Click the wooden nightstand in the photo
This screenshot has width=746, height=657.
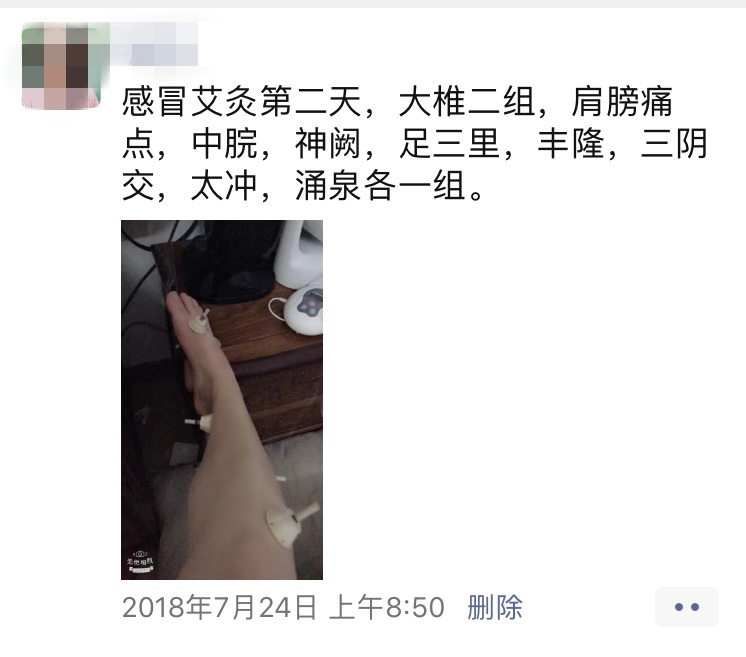(x=271, y=366)
